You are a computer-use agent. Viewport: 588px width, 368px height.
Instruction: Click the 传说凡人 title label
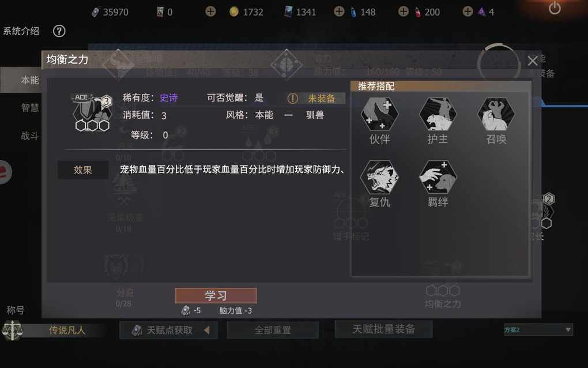67,330
